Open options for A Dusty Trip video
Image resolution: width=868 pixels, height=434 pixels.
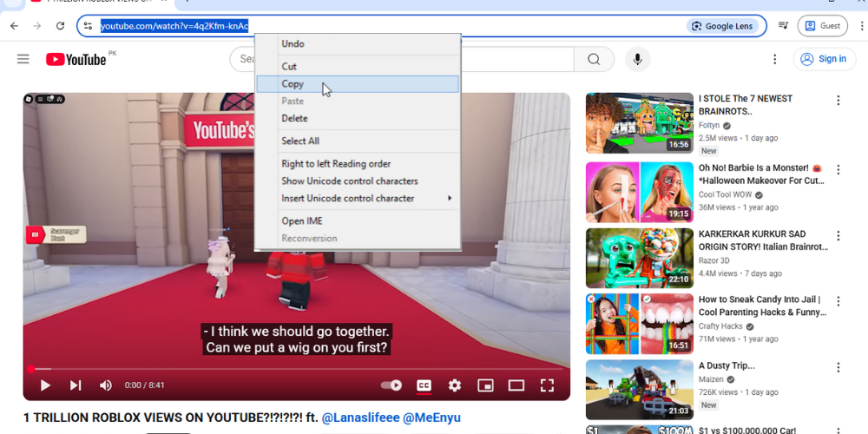[838, 367]
